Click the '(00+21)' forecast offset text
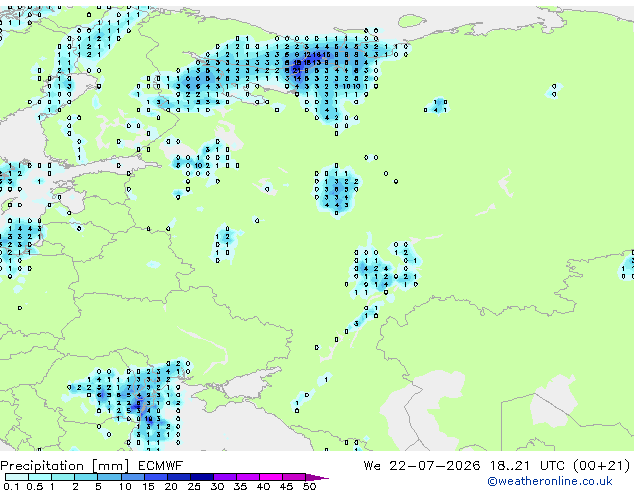Image resolution: width=634 pixels, height=490 pixels. click(x=602, y=466)
